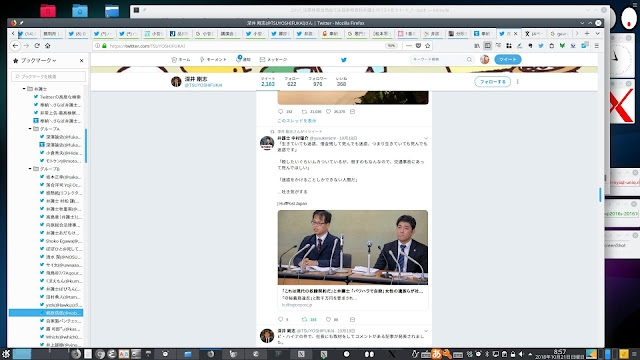
Task: Select the フォロワー 976 profile tab
Action: [x=318, y=81]
